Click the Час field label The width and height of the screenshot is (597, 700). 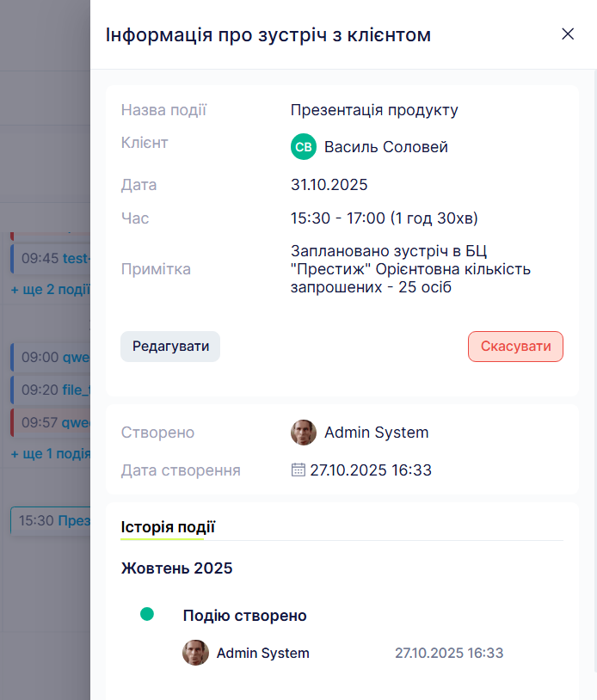(x=135, y=218)
